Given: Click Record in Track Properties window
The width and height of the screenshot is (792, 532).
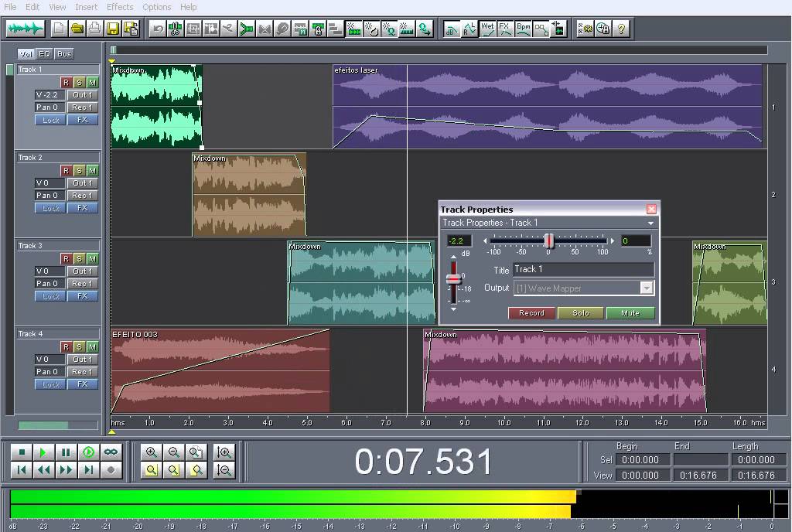Looking at the screenshot, I should [x=531, y=313].
